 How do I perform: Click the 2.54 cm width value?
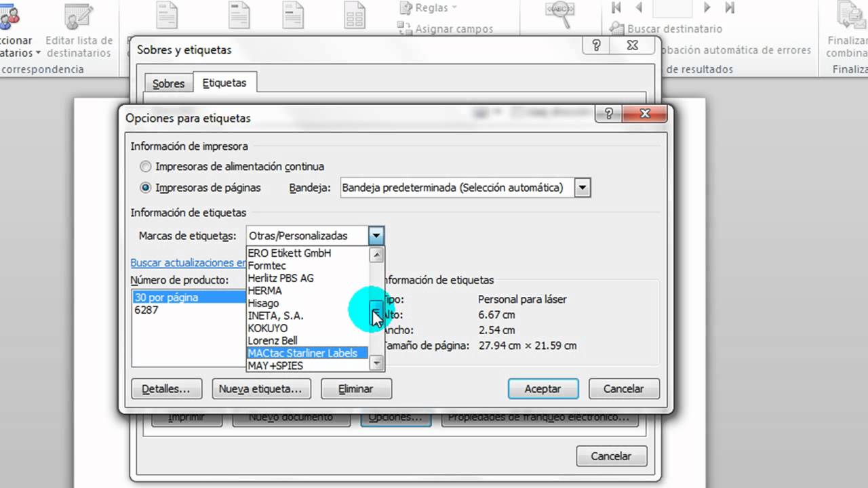coord(496,330)
